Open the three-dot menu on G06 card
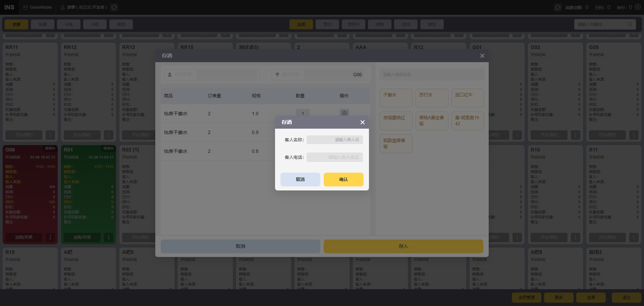The width and height of the screenshot is (644, 306). tap(50, 237)
